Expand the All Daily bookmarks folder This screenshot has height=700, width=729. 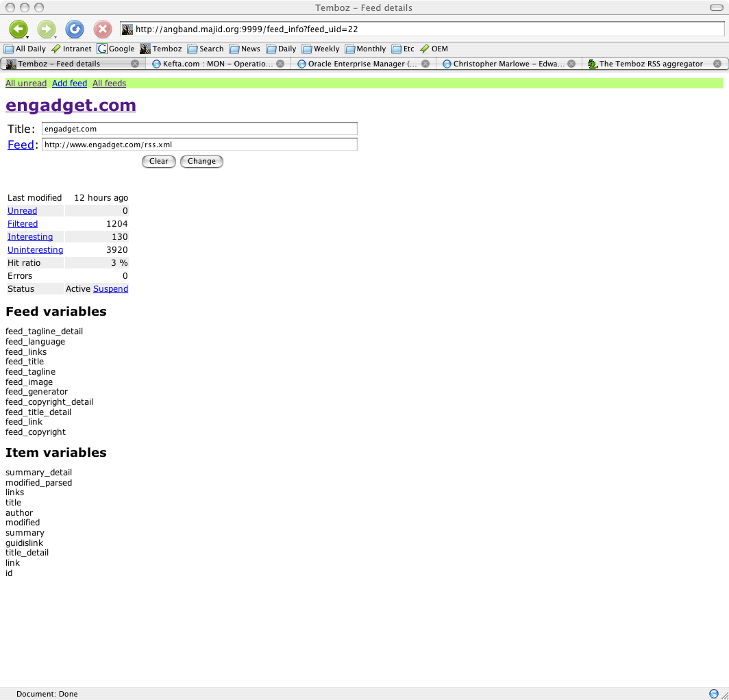click(25, 49)
